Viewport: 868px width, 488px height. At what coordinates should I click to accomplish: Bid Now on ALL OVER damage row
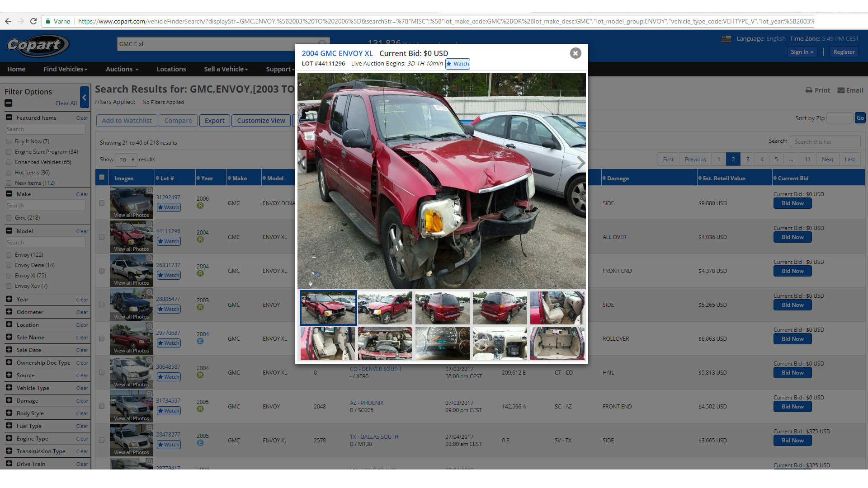793,237
